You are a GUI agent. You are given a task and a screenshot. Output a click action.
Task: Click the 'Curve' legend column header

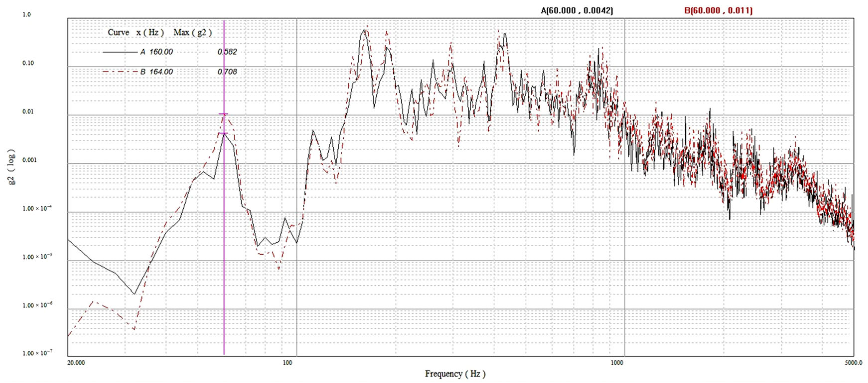[118, 32]
